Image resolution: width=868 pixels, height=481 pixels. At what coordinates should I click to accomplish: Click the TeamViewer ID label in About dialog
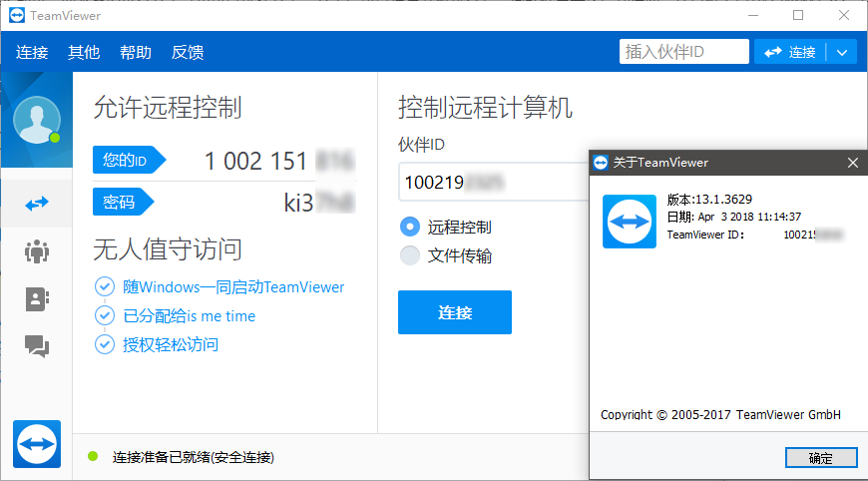click(705, 235)
